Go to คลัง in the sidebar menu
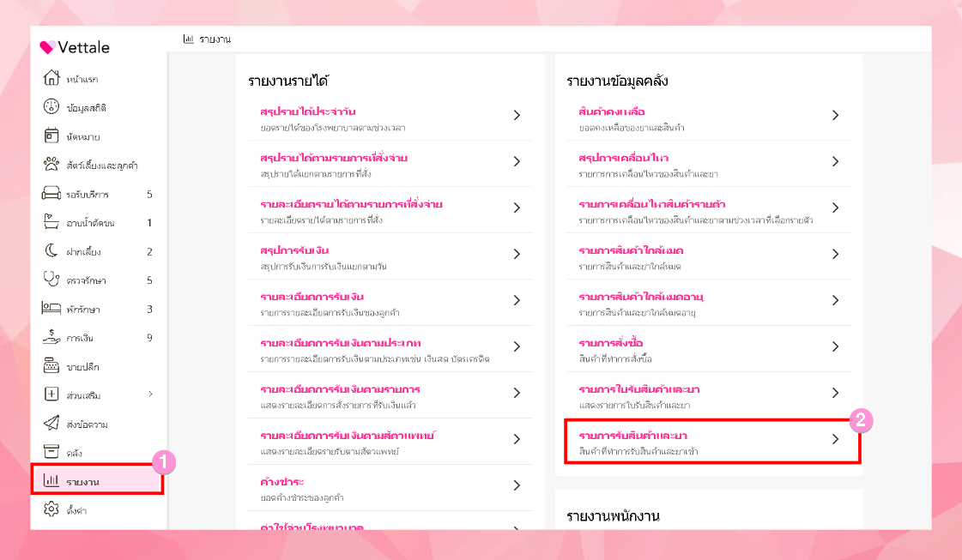The height and width of the screenshot is (560, 962). pyautogui.click(x=74, y=453)
